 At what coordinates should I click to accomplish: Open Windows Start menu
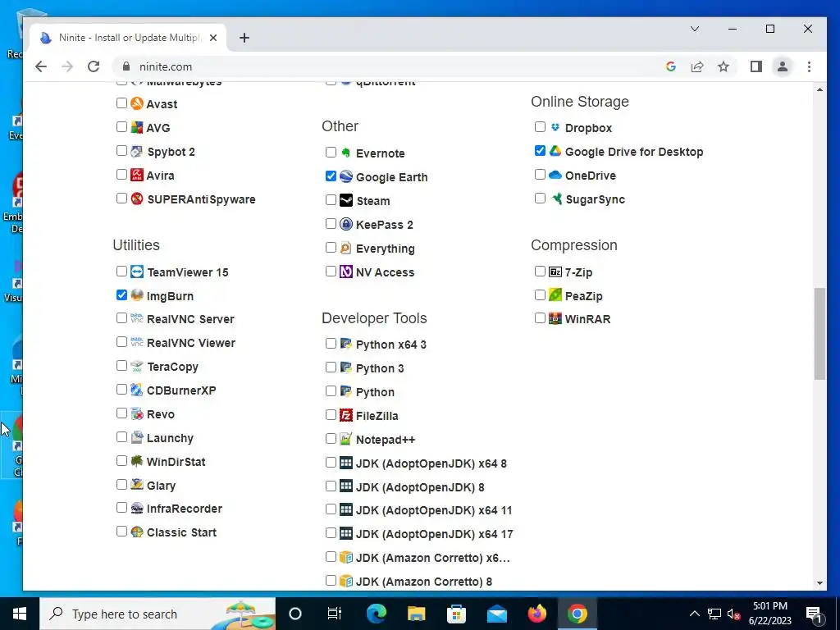[x=20, y=614]
